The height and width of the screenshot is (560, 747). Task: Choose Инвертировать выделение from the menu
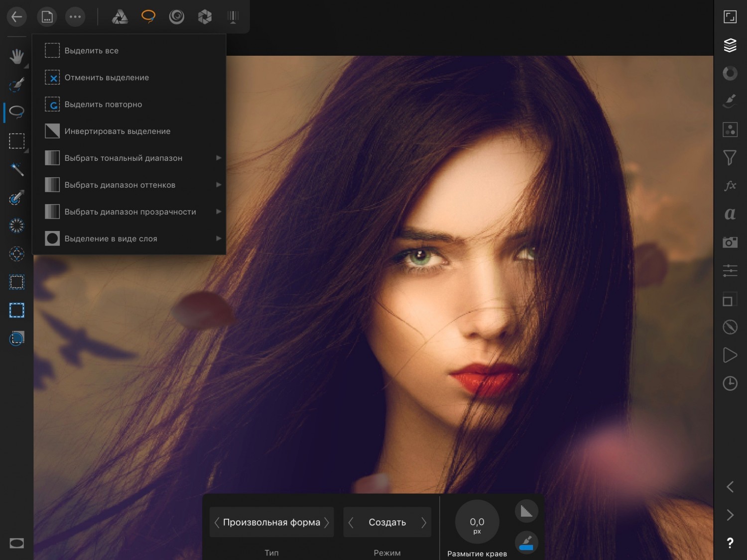coord(129,131)
